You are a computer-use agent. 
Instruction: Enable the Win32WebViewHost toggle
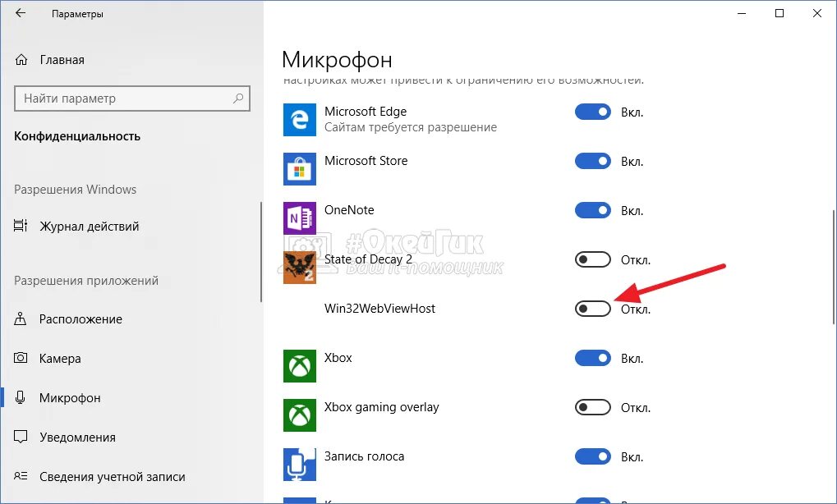point(592,309)
